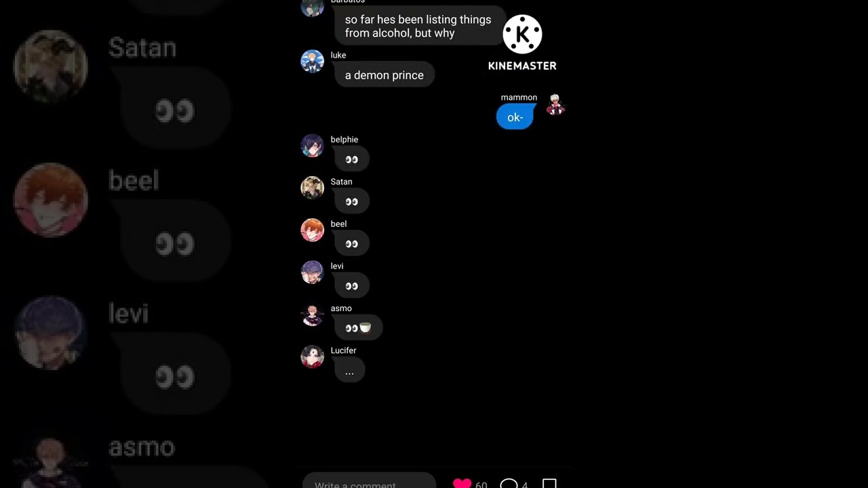Click the large blurred beel avatar
The width and height of the screenshot is (868, 488).
tap(51, 201)
